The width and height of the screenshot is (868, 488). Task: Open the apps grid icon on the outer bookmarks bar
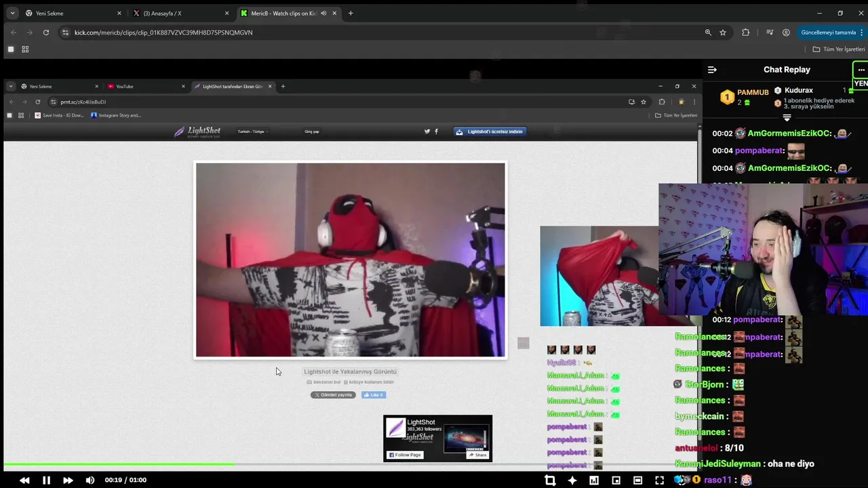click(25, 49)
